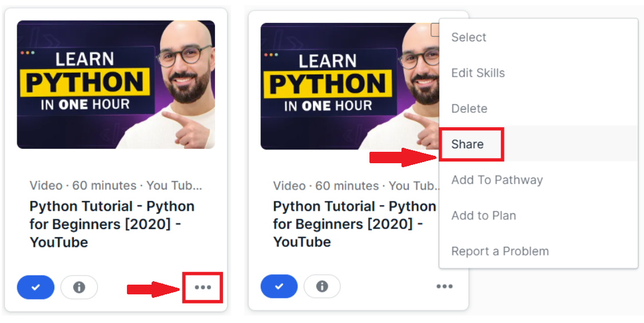Screen dimensions: 644x323
Task: Click the three-dot icon on the second card
Action: 444,286
